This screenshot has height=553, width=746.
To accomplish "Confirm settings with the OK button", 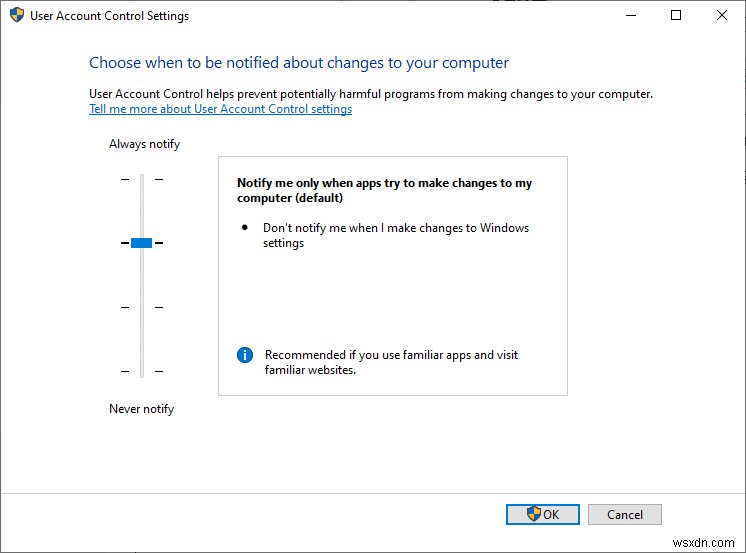I will (542, 514).
